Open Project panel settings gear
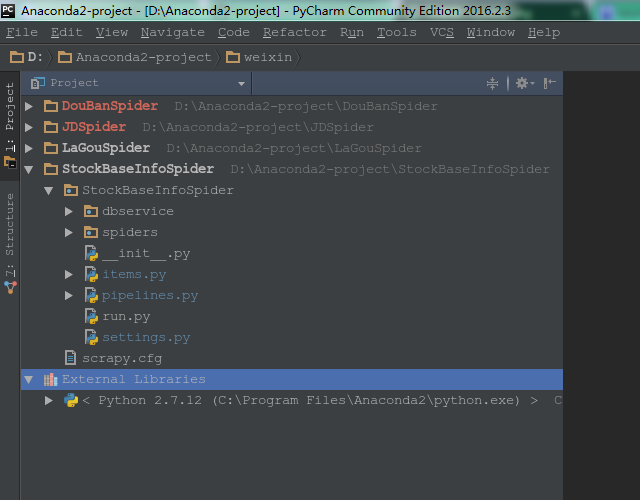 [x=524, y=83]
